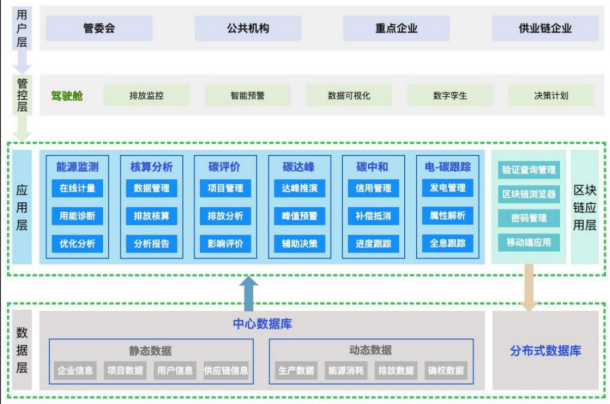Open the 排放监控 module
Viewport: 610px width, 404px height.
[x=147, y=96]
